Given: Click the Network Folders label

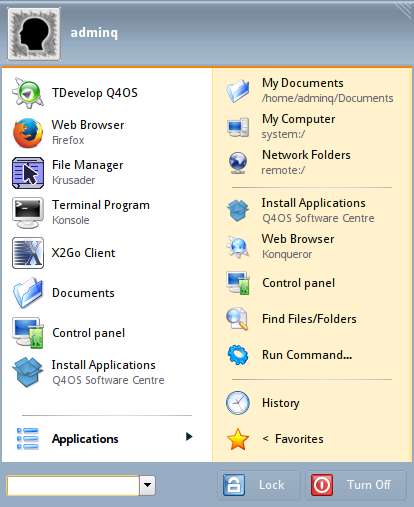Looking at the screenshot, I should pos(306,155).
